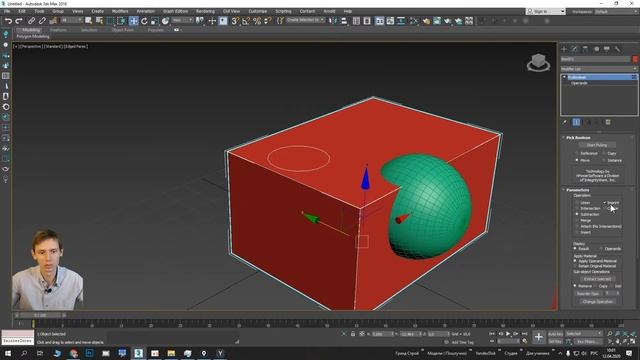Open the Motion panel tab
The height and width of the screenshot is (360, 640).
(x=596, y=49)
